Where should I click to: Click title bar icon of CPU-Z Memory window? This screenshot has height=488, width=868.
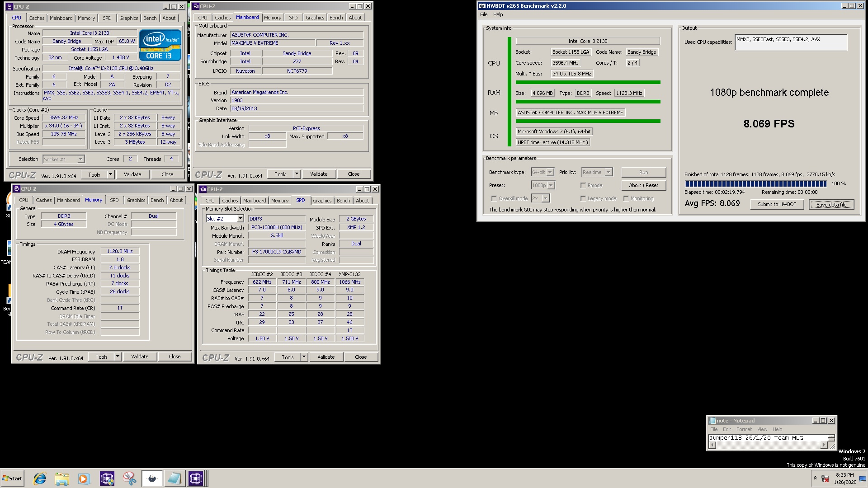pyautogui.click(x=17, y=189)
